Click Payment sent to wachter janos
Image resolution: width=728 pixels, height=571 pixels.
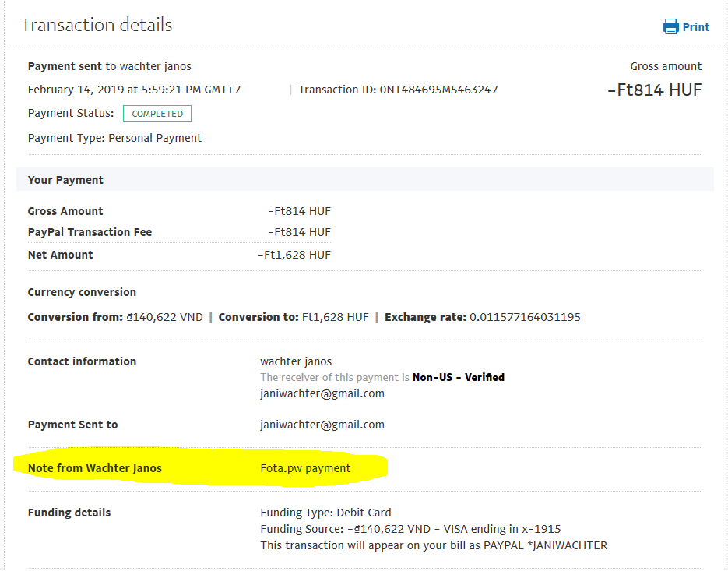[110, 66]
